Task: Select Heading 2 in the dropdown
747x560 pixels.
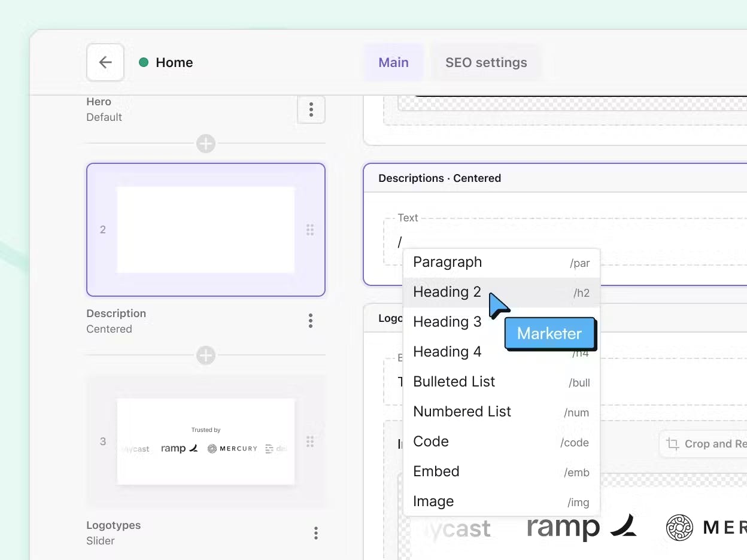Action: [447, 292]
